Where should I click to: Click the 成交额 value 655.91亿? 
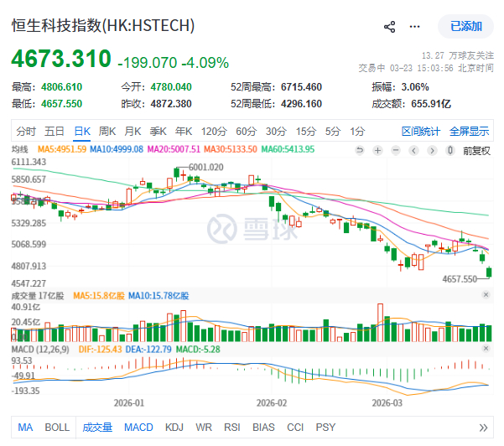point(431,104)
